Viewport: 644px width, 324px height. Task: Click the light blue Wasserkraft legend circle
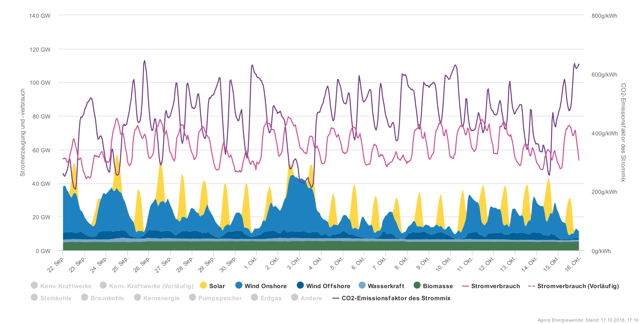pos(362,285)
